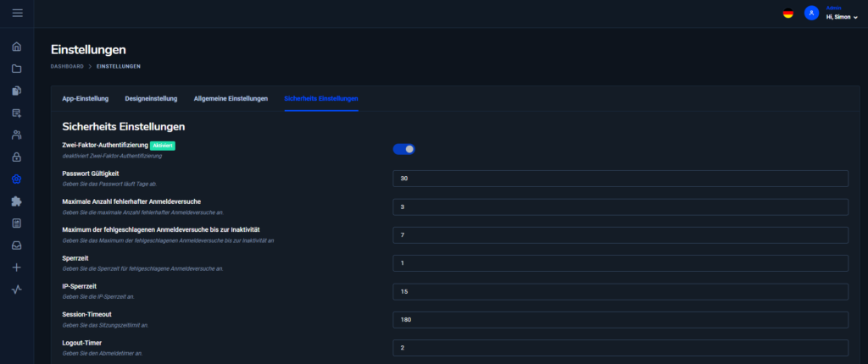Toggle Zwei-Faktor-Authentifizierung switch

coord(403,149)
